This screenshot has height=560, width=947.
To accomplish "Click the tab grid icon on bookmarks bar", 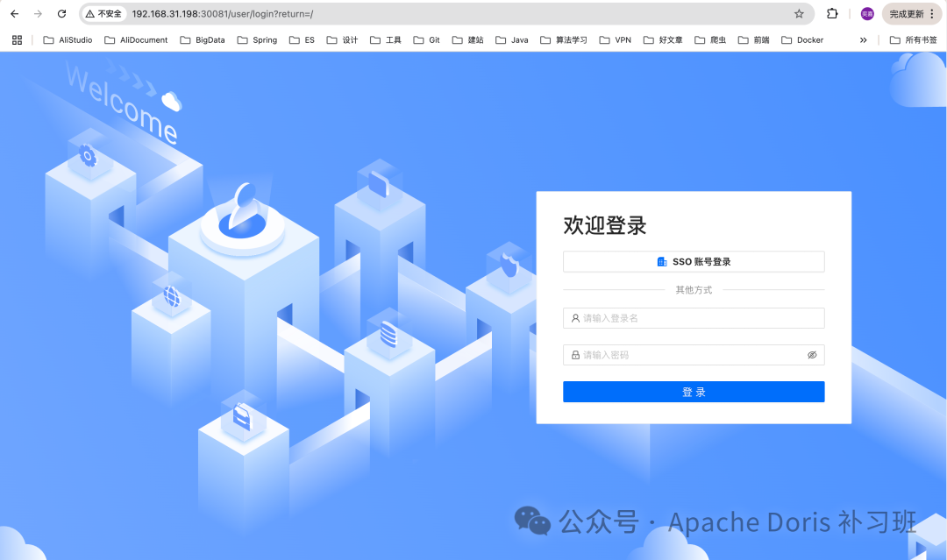I will (17, 39).
